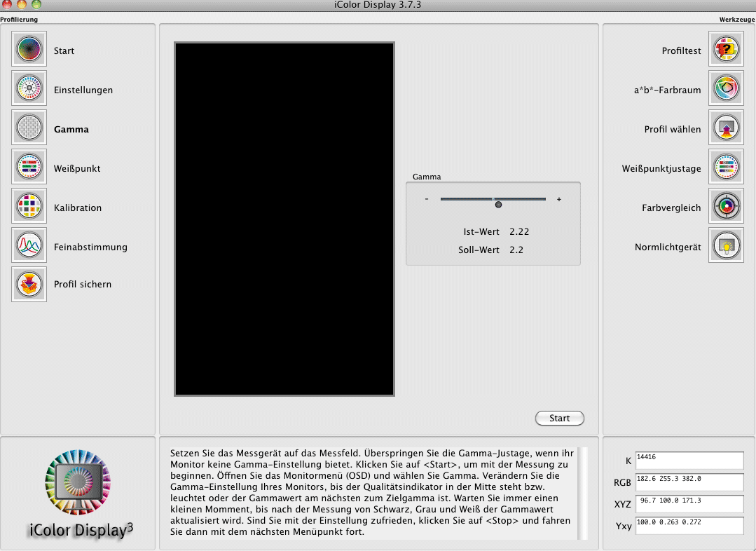Screen dimensions: 756x551
Task: Click the Profil sichern icon
Action: (29, 284)
